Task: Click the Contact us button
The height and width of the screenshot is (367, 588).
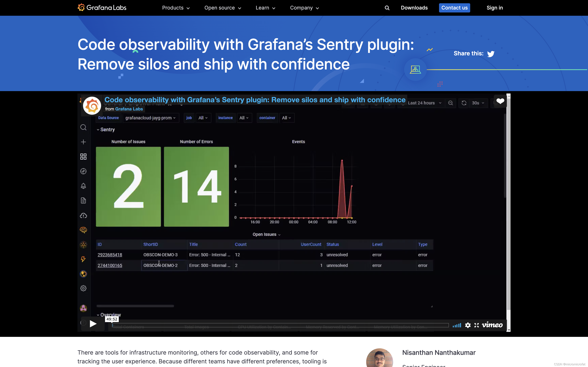Action: click(x=454, y=8)
